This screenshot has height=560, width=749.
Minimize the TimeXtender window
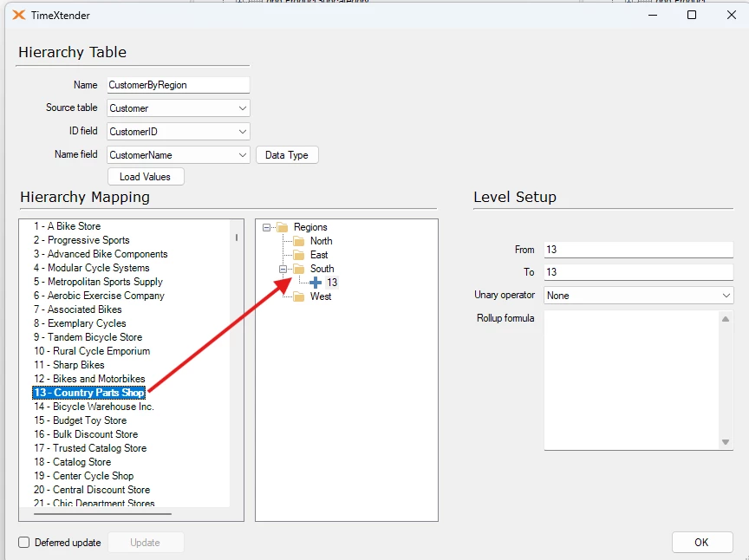pyautogui.click(x=653, y=15)
